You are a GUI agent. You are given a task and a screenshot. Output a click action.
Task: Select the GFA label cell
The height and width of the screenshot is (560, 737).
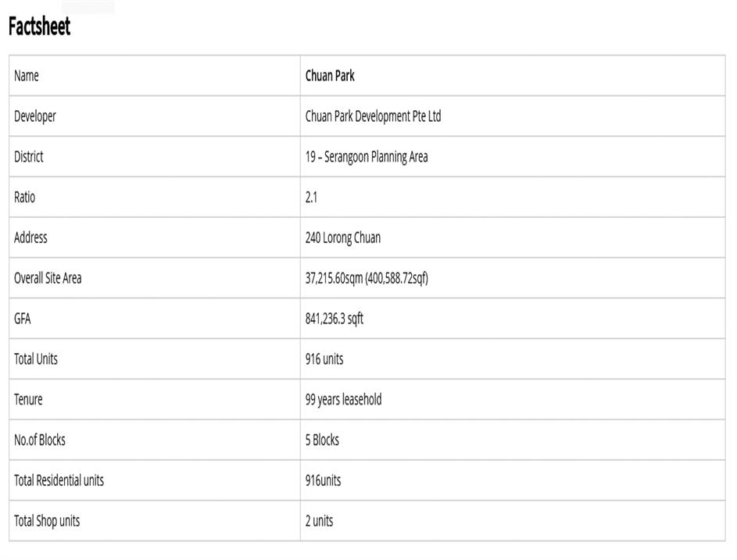[x=23, y=319]
